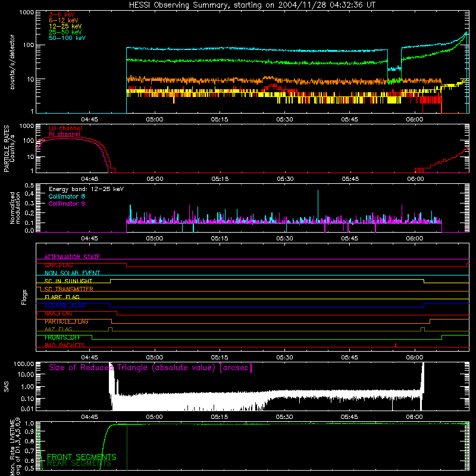Click the Mon. Rate LIVETIME axis label
The height and width of the screenshot is (476, 476).
[15, 447]
